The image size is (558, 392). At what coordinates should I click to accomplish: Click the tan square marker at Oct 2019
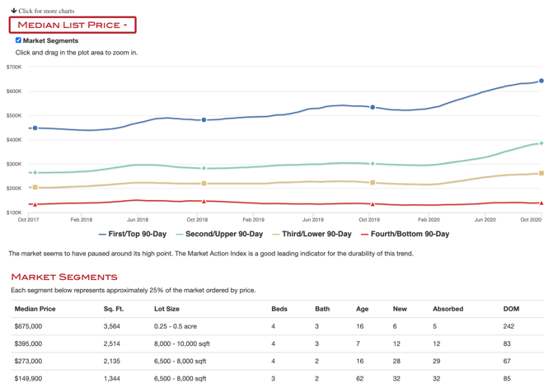pyautogui.click(x=373, y=183)
